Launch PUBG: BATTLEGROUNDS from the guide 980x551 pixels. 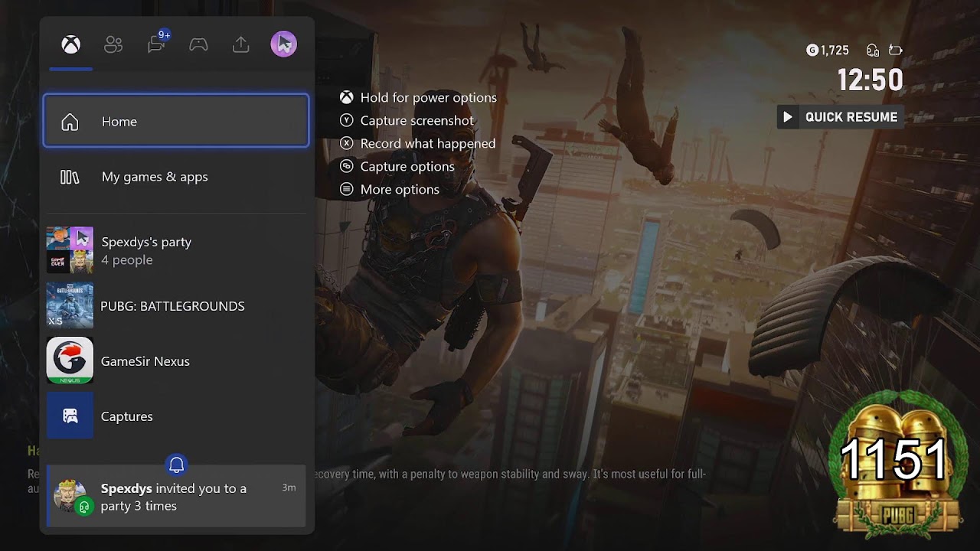click(x=176, y=306)
